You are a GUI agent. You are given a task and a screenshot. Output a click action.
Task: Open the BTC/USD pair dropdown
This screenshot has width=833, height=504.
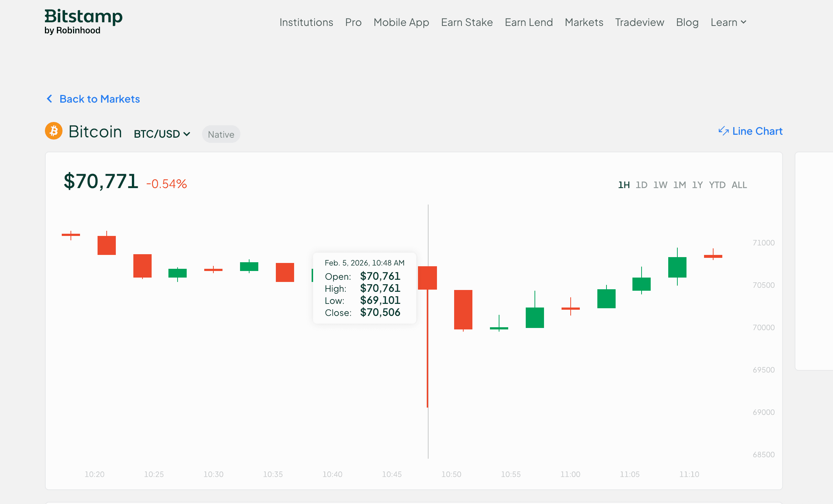(x=162, y=134)
